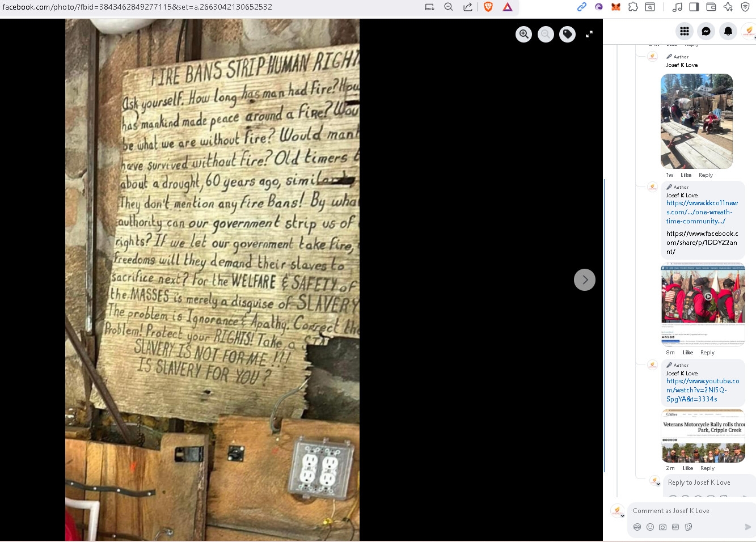The width and height of the screenshot is (756, 542).
Task: Insert an emoji in the comment
Action: pyautogui.click(x=650, y=527)
